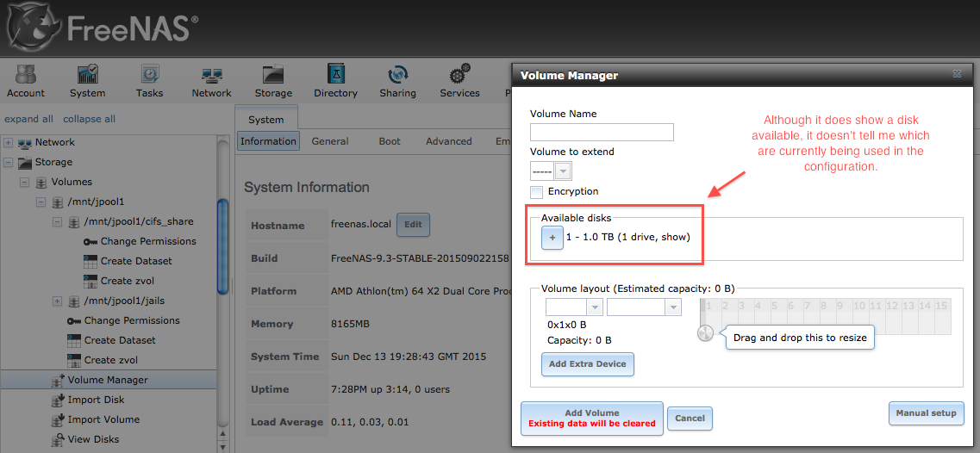Open the Volume to extend dropdown

(563, 171)
